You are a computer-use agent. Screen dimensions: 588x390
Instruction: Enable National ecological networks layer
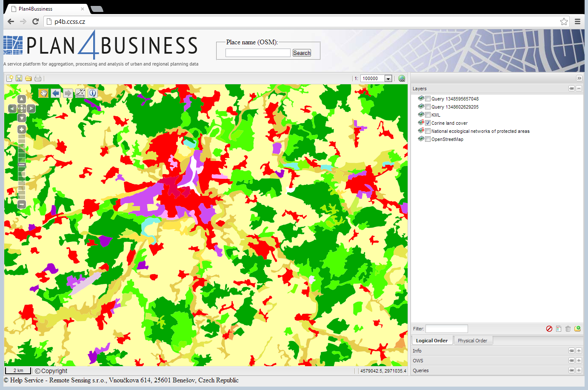[428, 131]
